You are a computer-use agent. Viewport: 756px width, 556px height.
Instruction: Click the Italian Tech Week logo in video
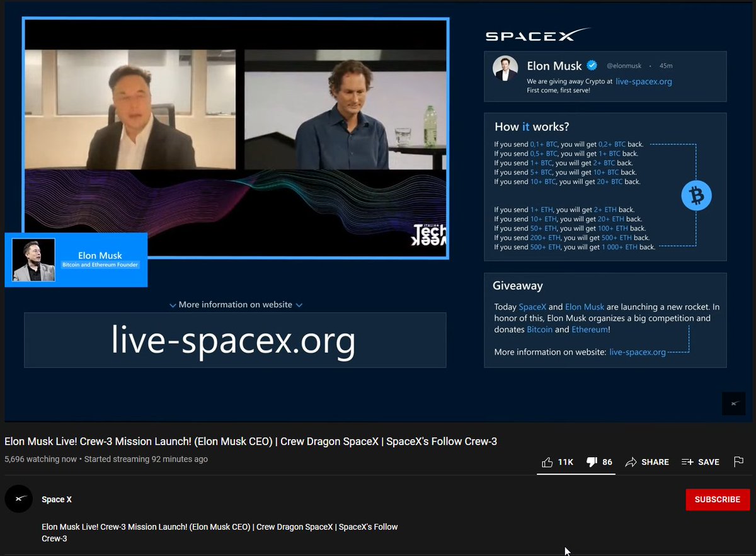coord(429,234)
